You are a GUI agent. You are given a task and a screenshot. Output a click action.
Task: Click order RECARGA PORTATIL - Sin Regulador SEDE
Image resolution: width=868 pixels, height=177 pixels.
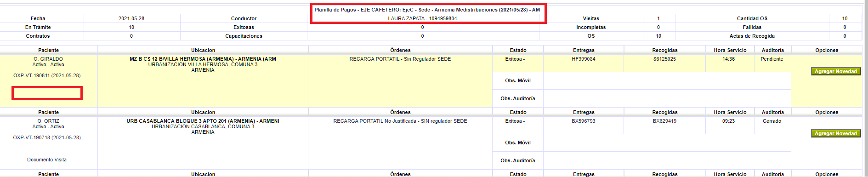[400, 59]
